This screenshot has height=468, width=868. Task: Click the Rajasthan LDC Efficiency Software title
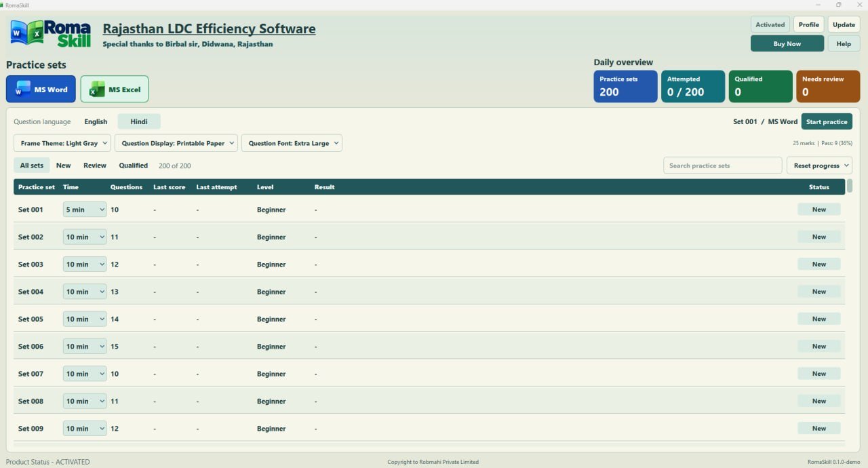tap(209, 29)
